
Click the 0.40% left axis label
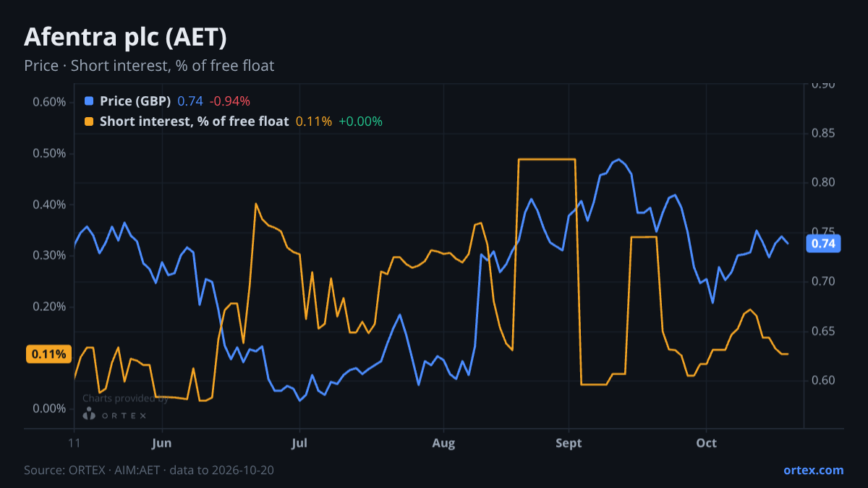click(x=49, y=205)
